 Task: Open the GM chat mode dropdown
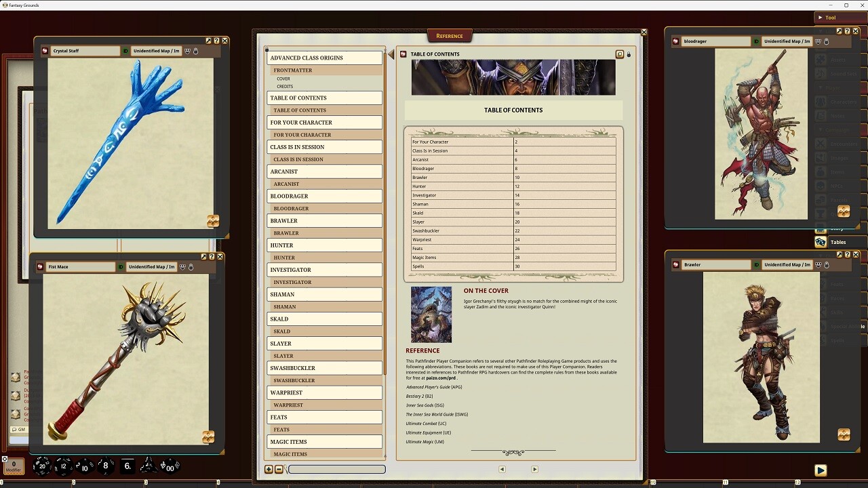pos(20,429)
